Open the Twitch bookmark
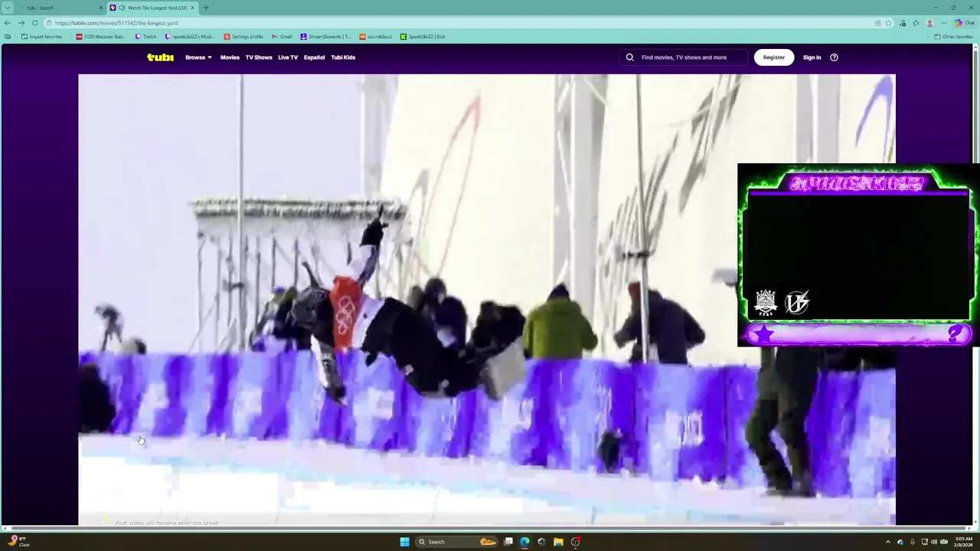 (145, 37)
